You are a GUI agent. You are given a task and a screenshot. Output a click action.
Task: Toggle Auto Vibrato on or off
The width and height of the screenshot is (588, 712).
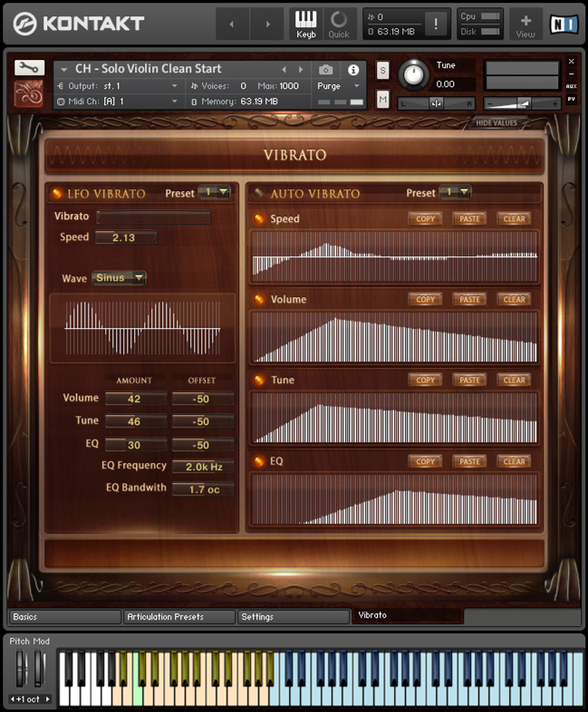click(259, 193)
